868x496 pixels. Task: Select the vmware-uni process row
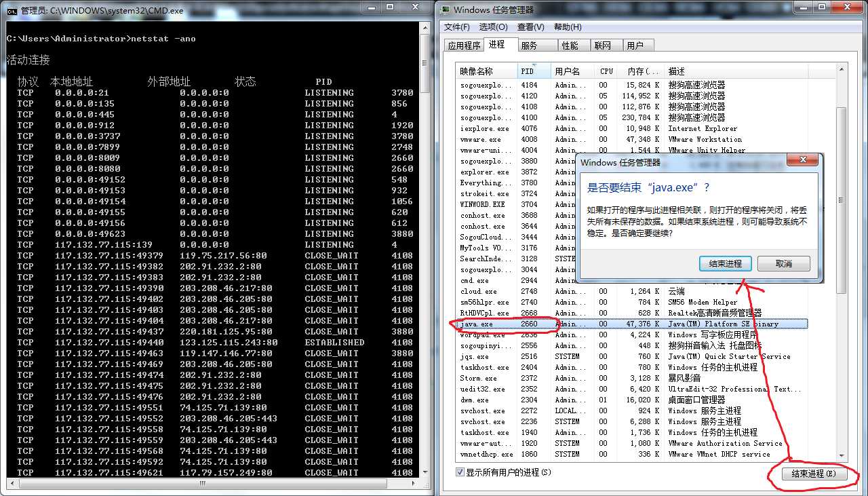[x=632, y=150]
